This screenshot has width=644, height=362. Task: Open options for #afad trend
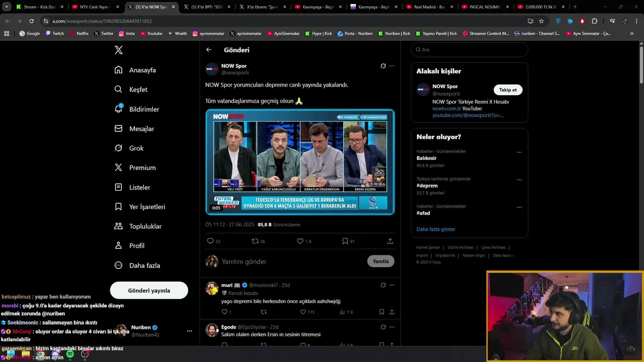(x=519, y=207)
